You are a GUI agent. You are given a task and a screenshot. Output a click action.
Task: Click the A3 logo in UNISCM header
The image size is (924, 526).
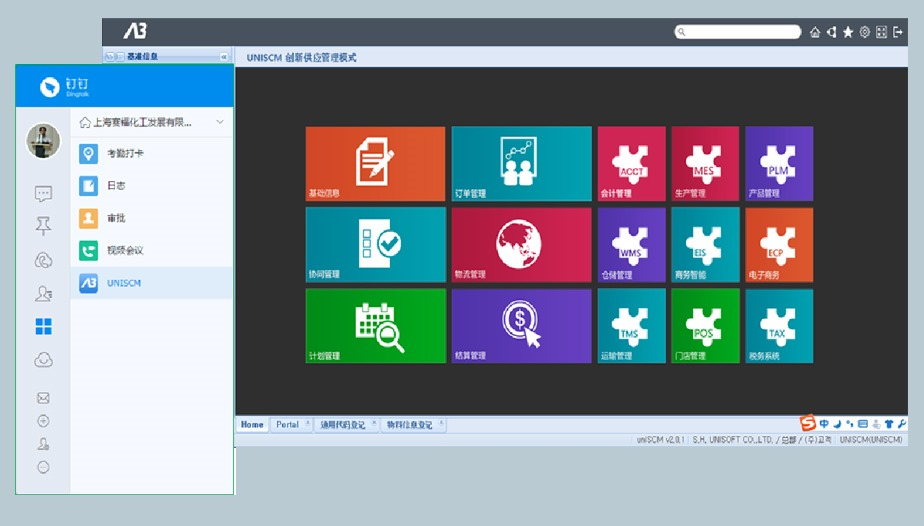coord(135,31)
